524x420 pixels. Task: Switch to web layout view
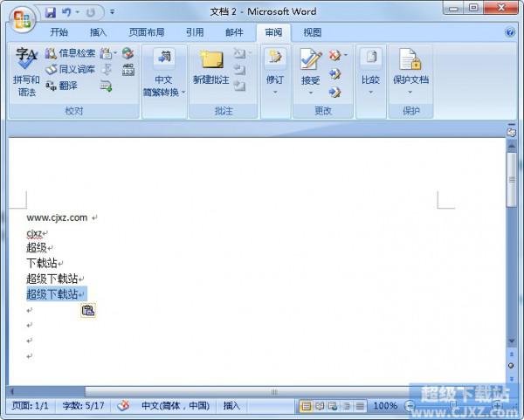pos(333,406)
